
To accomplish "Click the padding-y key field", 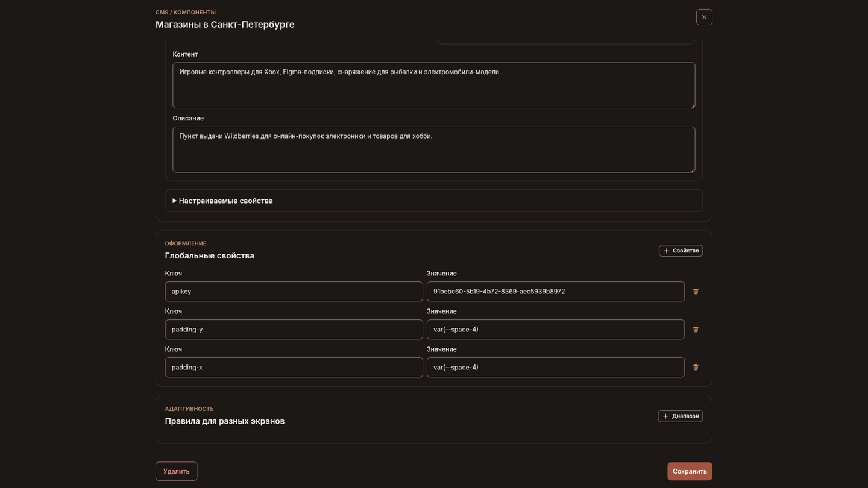I will tap(294, 330).
